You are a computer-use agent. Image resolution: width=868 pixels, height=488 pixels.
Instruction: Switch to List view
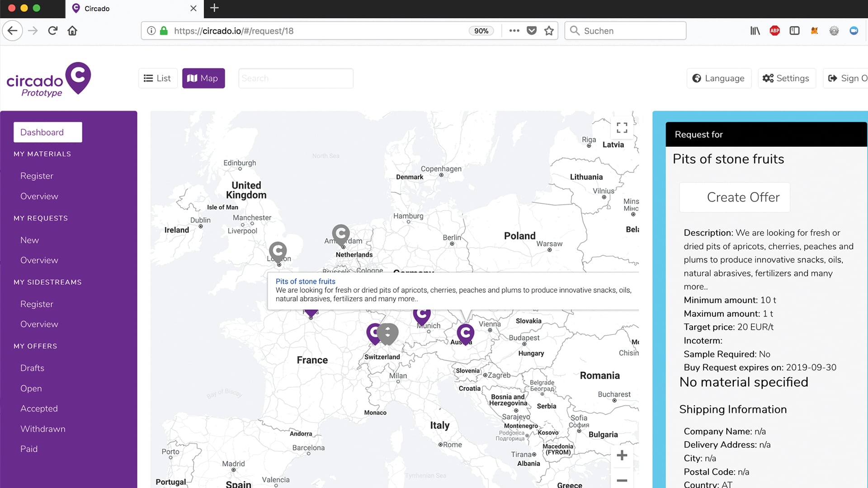pyautogui.click(x=157, y=78)
